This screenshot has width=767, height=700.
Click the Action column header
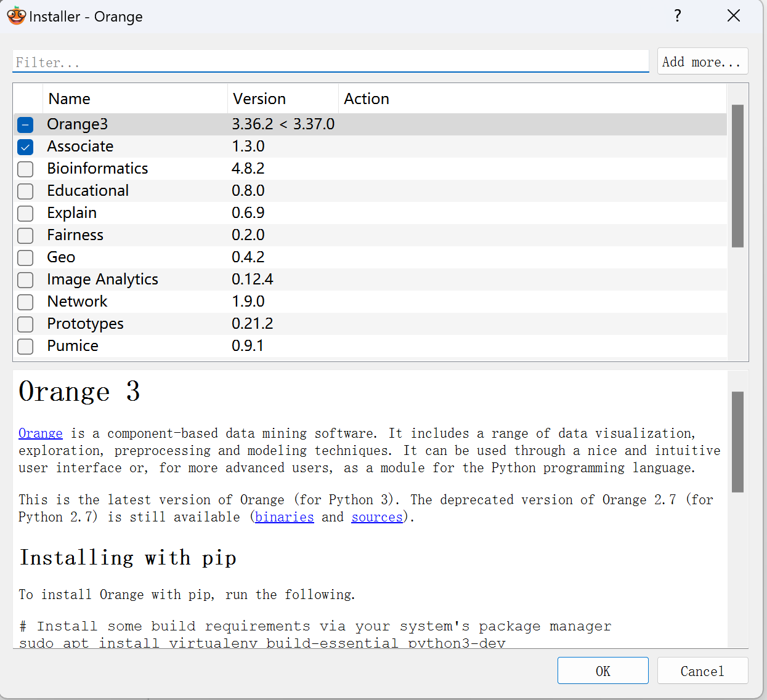[x=532, y=99]
